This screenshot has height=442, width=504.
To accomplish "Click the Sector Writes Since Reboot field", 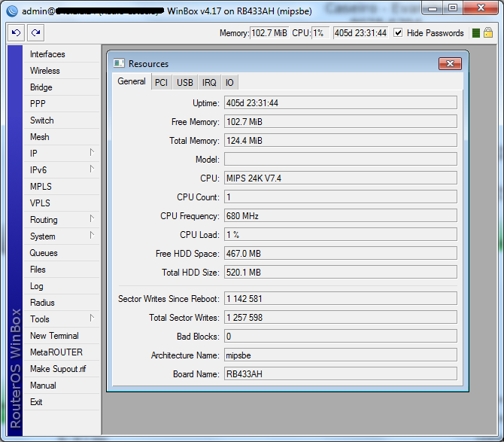I will pos(341,298).
